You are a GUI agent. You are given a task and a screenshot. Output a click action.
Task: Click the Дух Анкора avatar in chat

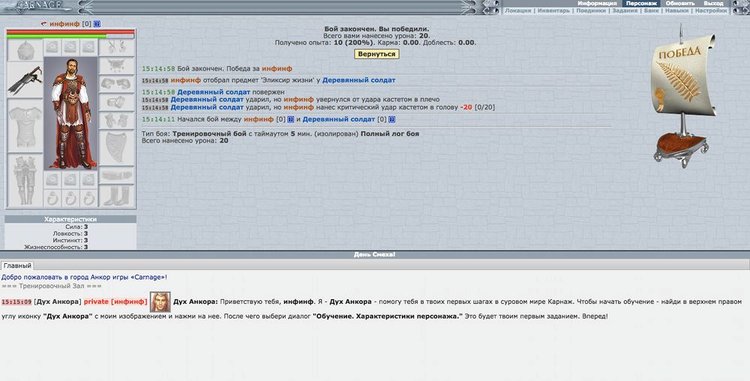click(x=160, y=302)
